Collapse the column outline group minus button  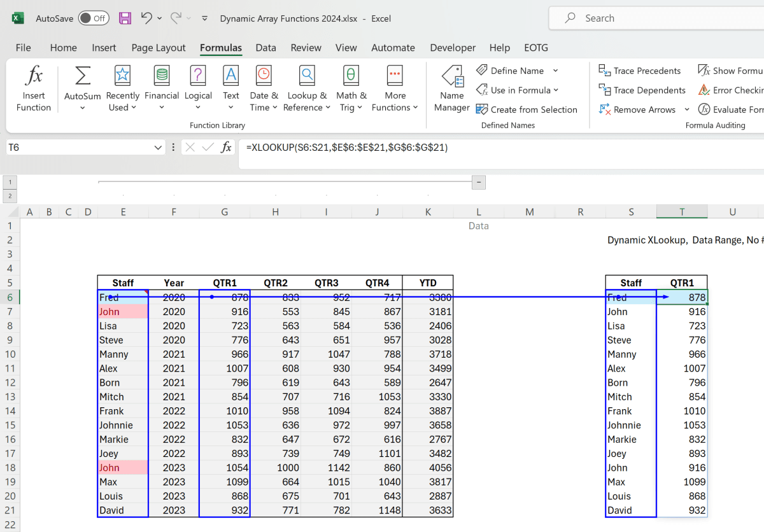click(x=479, y=183)
